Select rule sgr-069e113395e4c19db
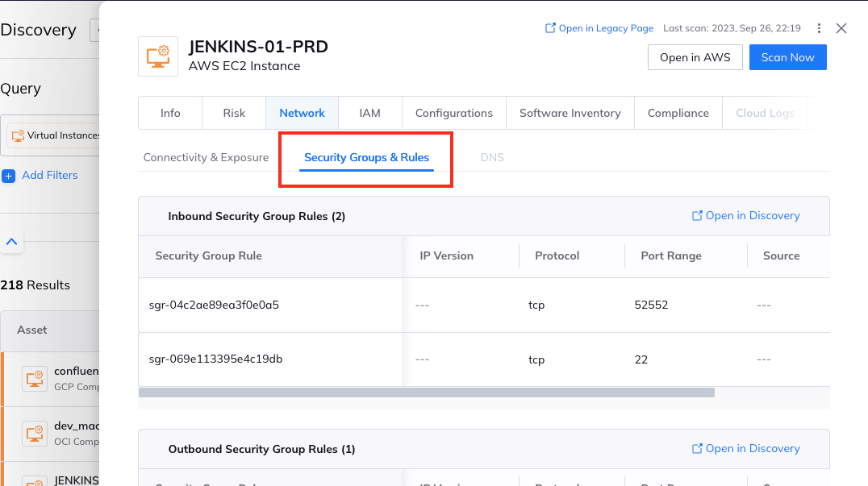The image size is (868, 486). click(215, 359)
